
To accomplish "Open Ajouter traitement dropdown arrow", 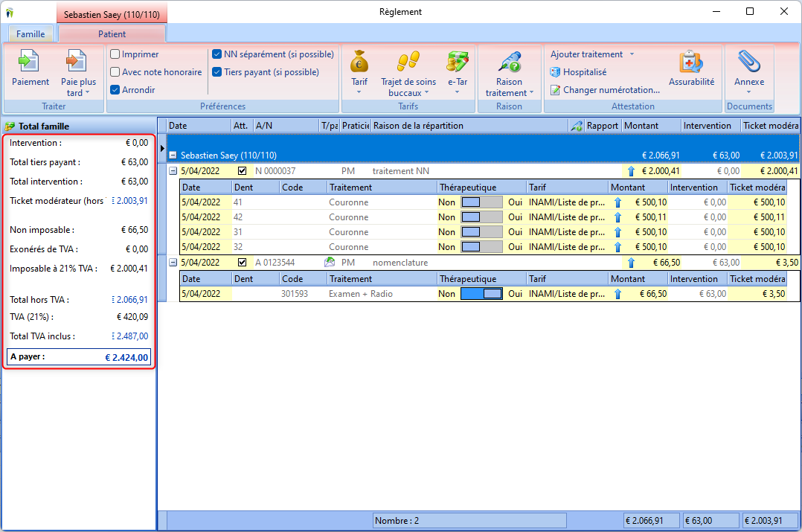I will point(632,54).
